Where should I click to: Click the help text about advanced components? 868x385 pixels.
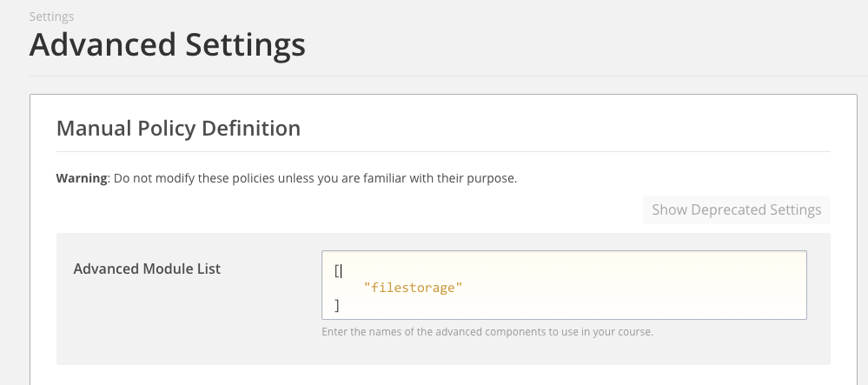pyautogui.click(x=487, y=332)
